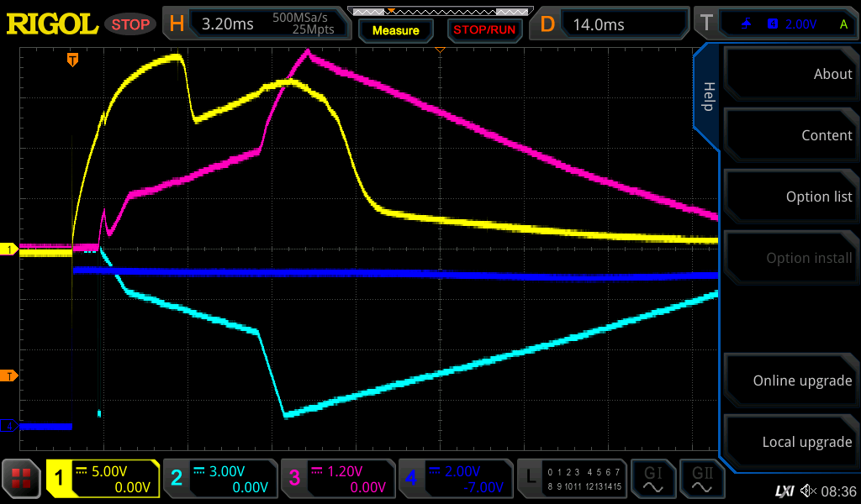Viewport: 861px width, 504px height.
Task: Collapse the Help side menu tab
Action: [x=707, y=97]
